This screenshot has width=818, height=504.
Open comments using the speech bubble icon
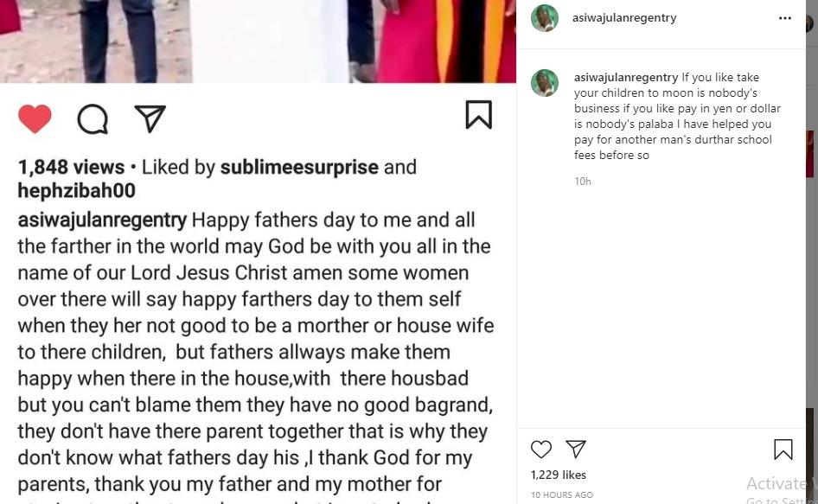pyautogui.click(x=93, y=118)
